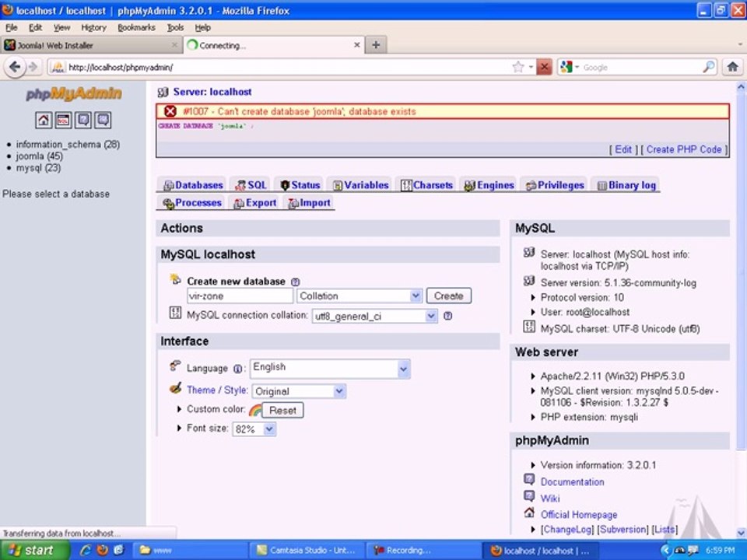Open the SQL query window icon
The image size is (747, 560).
63,120
